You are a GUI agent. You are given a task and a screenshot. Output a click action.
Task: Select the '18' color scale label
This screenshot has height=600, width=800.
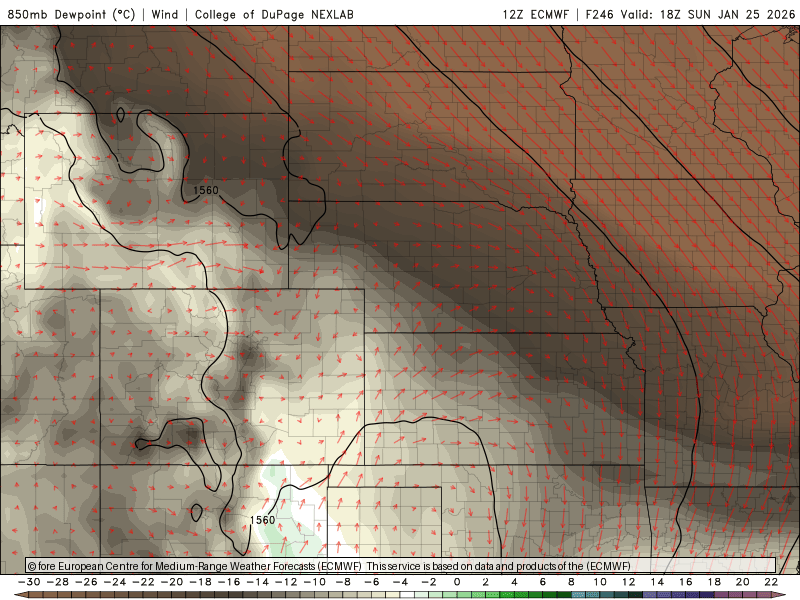click(714, 582)
